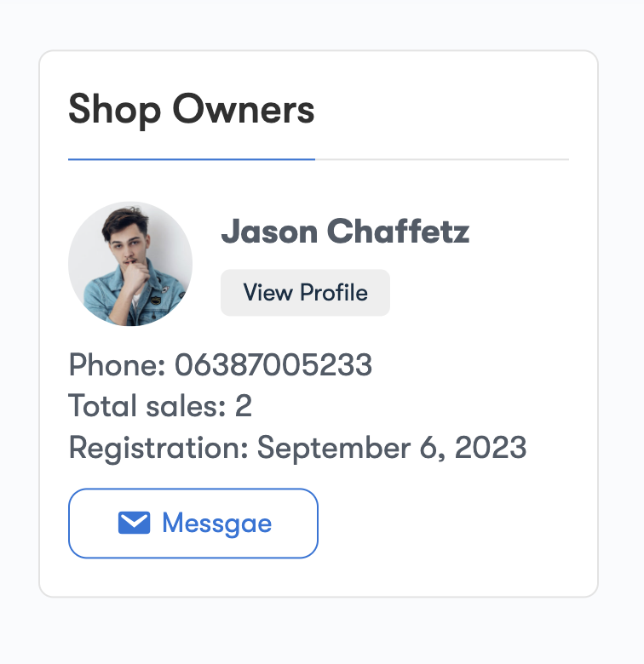Open Jason Chaffetz's profile photo
This screenshot has height=664, width=644.
point(130,264)
